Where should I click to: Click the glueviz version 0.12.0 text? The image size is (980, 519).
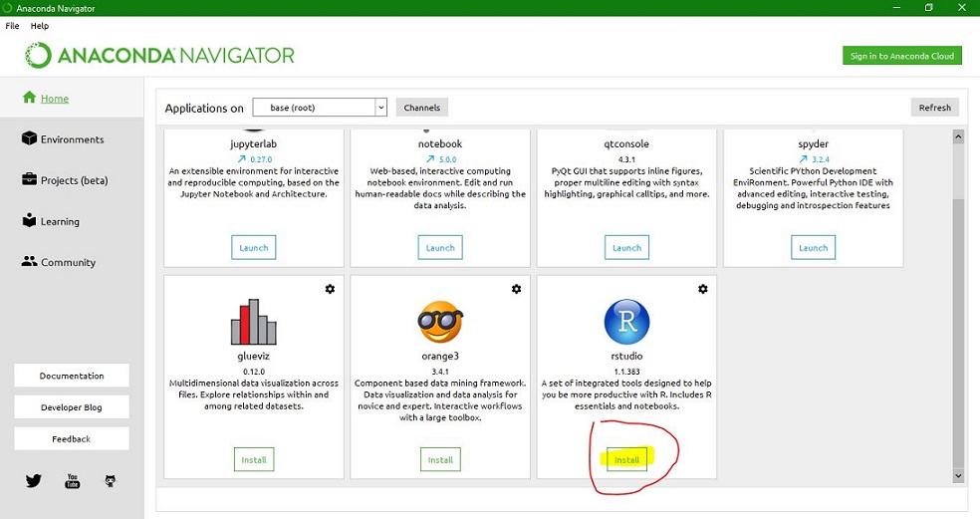[x=254, y=372]
